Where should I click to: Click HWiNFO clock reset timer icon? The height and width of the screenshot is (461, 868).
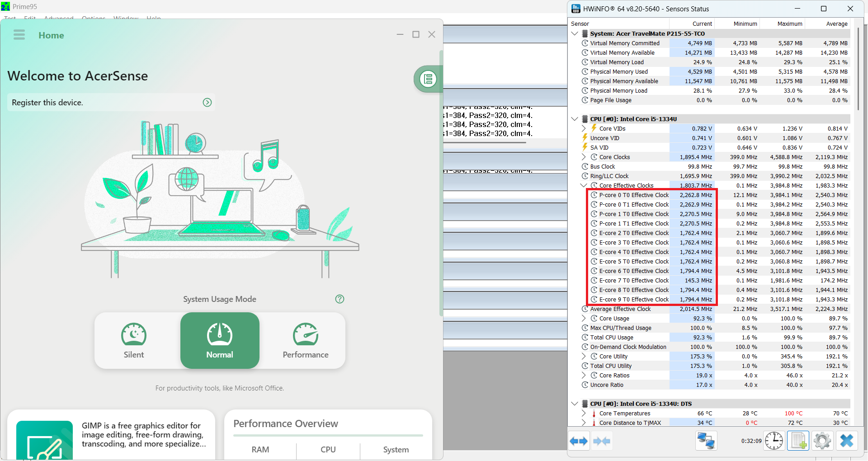click(x=774, y=441)
